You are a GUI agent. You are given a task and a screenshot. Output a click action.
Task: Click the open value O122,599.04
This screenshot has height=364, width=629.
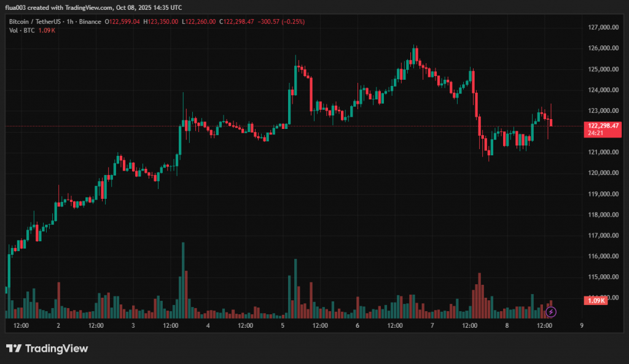pos(123,21)
